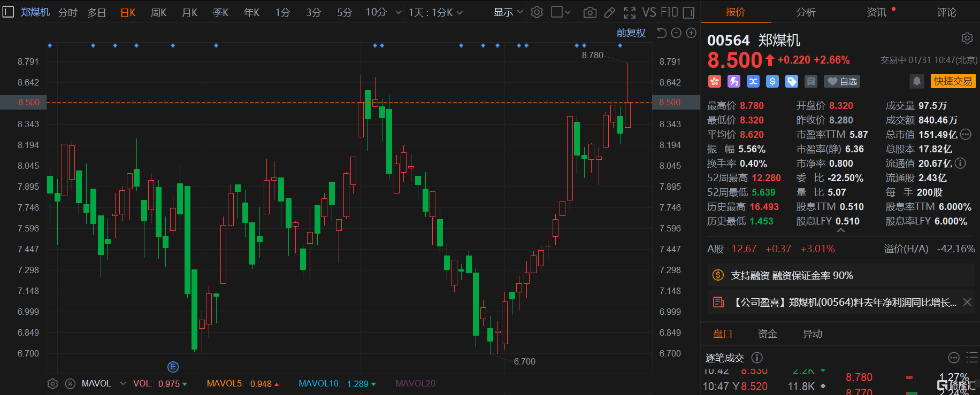
Task: Click the gray note bookmark icon
Action: click(811, 81)
